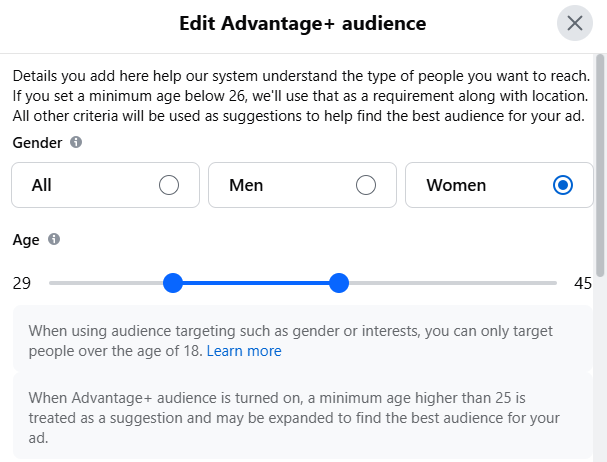
Task: Choose the Men gender option
Action: [366, 185]
